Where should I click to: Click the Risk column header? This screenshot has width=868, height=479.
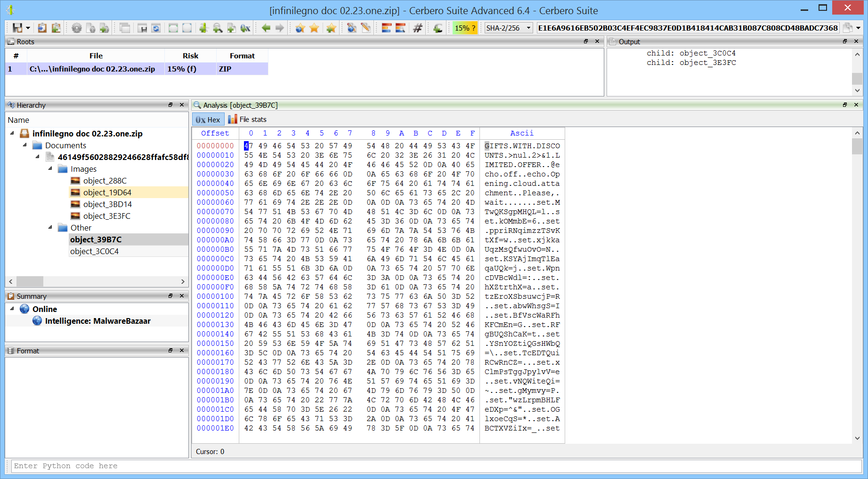point(190,56)
